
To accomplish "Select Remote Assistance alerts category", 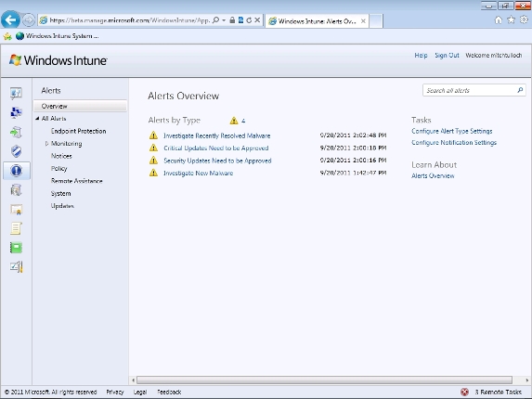I will (77, 181).
